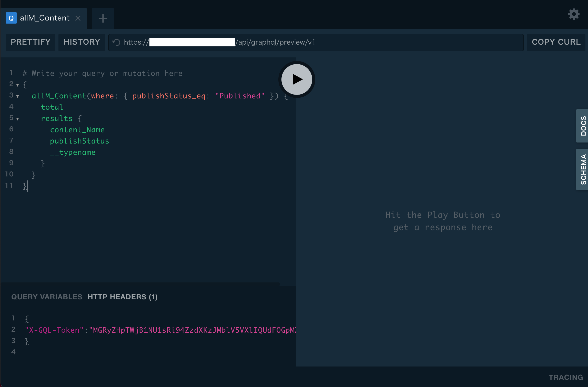
Task: Click the "Published" string value
Action: 240,96
